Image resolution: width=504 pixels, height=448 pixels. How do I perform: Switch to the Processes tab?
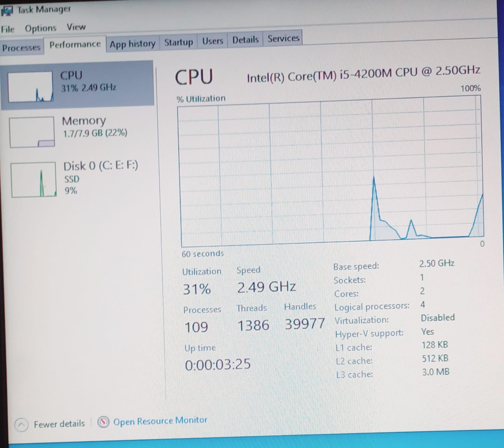[x=21, y=48]
